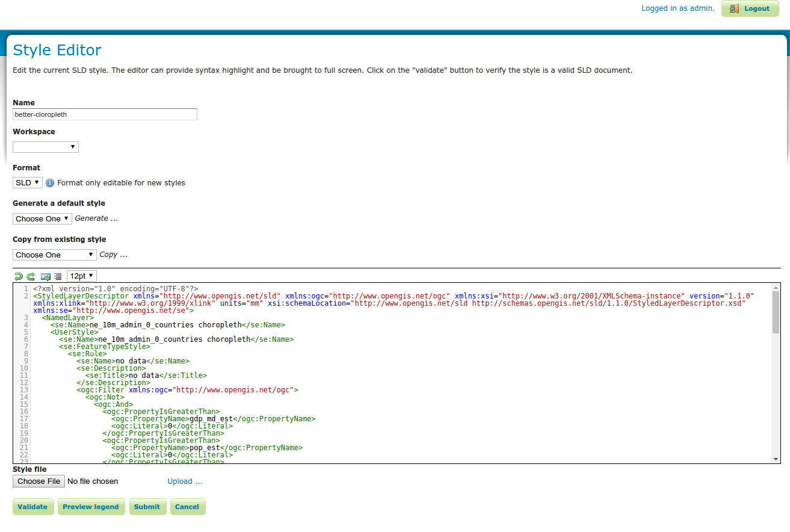
Task: Click the '<ogc:And>' tag in editor
Action: tap(113, 404)
